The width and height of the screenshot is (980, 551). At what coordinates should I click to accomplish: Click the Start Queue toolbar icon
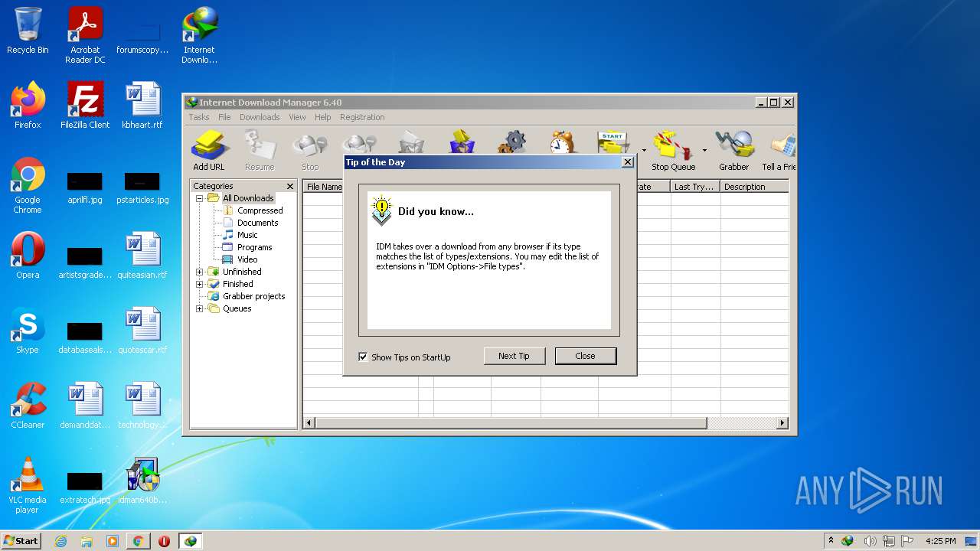point(614,143)
